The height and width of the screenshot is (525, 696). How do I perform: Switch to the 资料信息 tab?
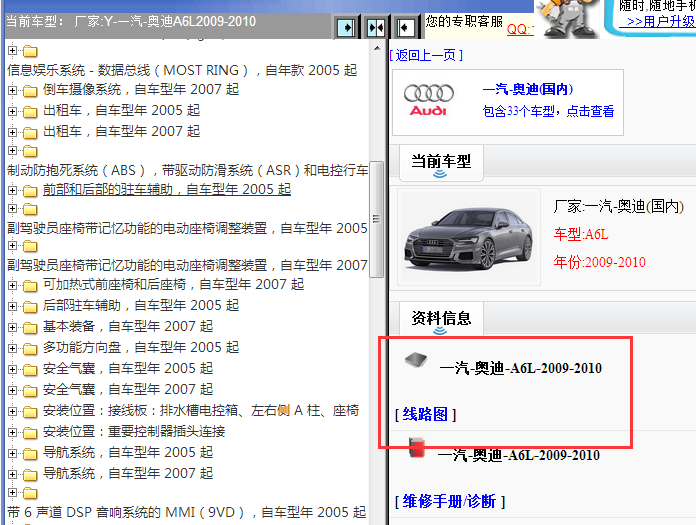coord(441,319)
